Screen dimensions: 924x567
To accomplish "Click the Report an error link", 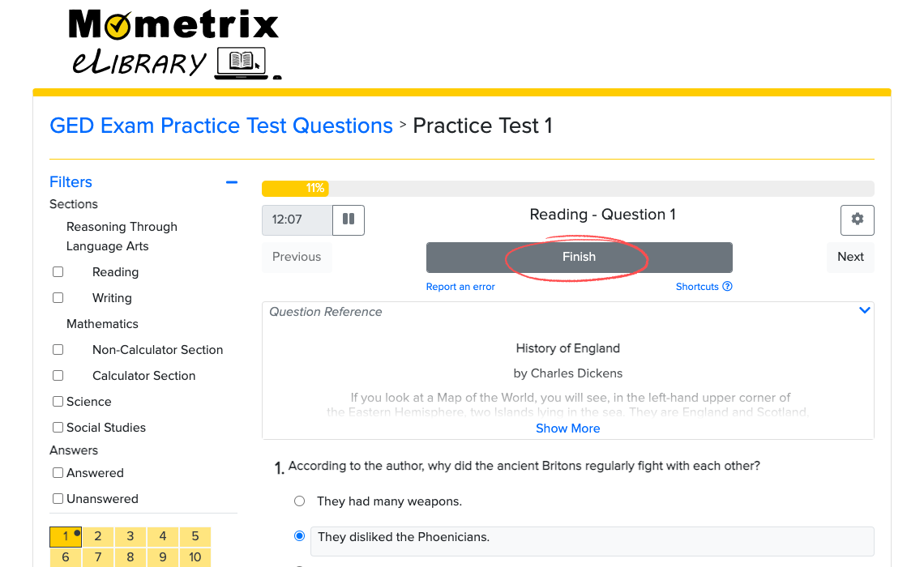I will (460, 287).
